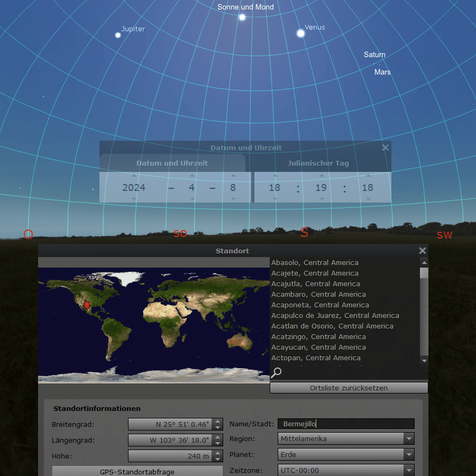This screenshot has width=476, height=476.
Task: Decrease the month value with down arrow
Action: click(192, 199)
